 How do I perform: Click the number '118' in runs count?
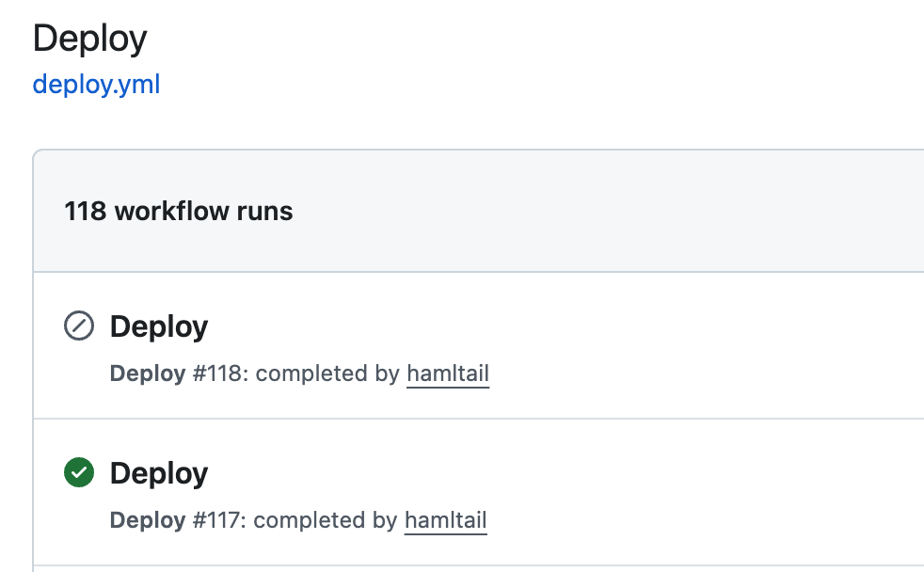85,211
